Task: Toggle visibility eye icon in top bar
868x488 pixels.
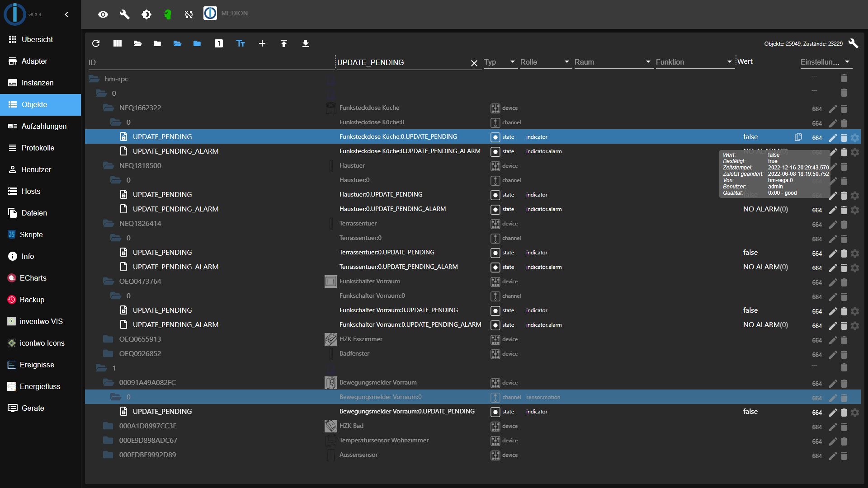Action: click(x=103, y=14)
